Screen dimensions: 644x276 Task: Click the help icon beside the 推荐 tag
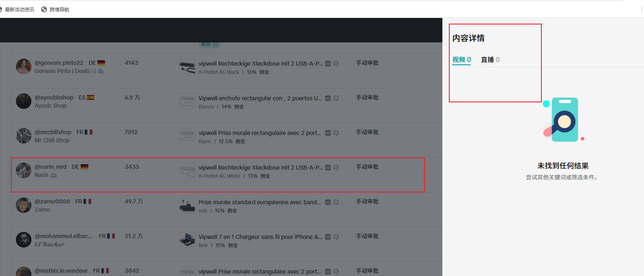click(215, 44)
